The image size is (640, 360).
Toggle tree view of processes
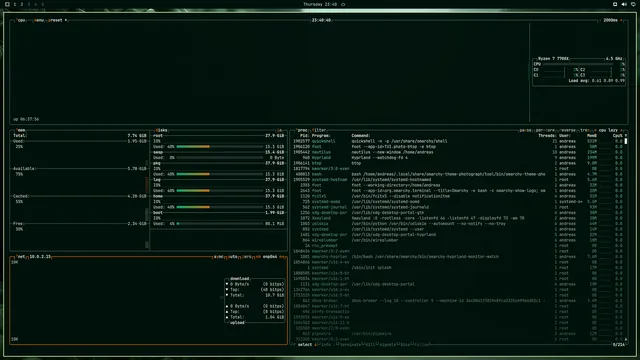coord(585,130)
